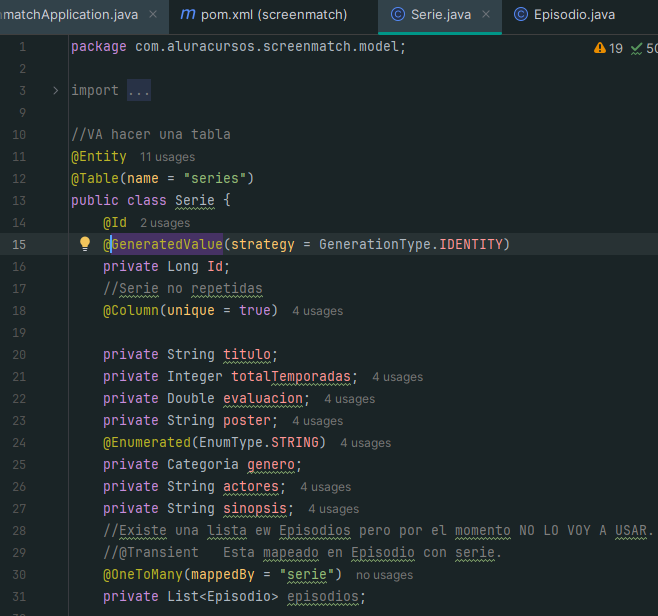
Task: Close the matchApplication.java tab
Action: (153, 15)
